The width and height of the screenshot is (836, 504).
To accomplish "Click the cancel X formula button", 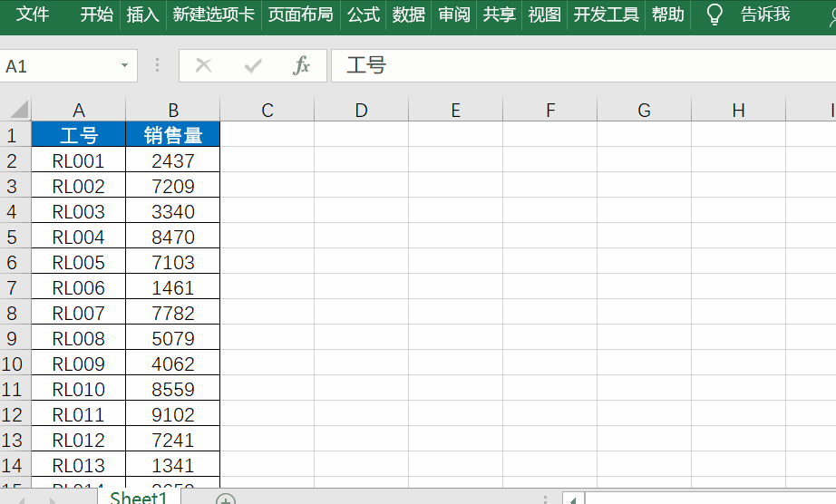I will tap(204, 65).
